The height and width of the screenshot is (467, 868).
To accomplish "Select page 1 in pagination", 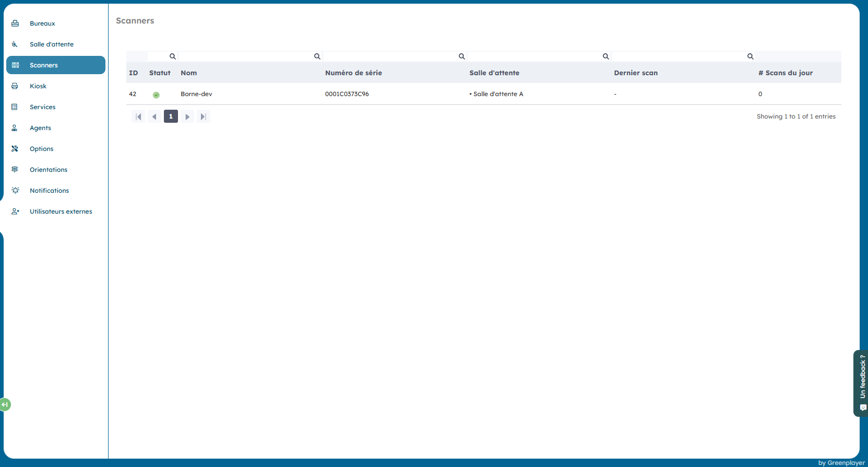I will 171,116.
